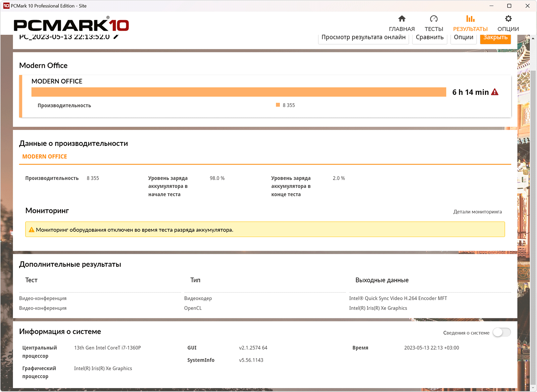The height and width of the screenshot is (392, 537).
Task: Click the home icon above ГЛАВНАЯ
Action: [402, 18]
